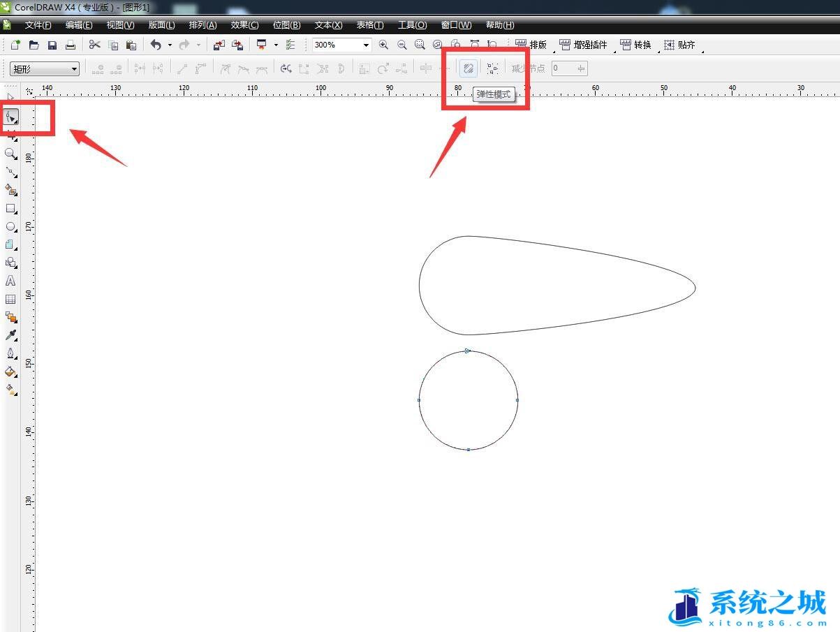This screenshot has height=632, width=840.
Task: Toggle the select all nodes button
Action: tap(493, 68)
